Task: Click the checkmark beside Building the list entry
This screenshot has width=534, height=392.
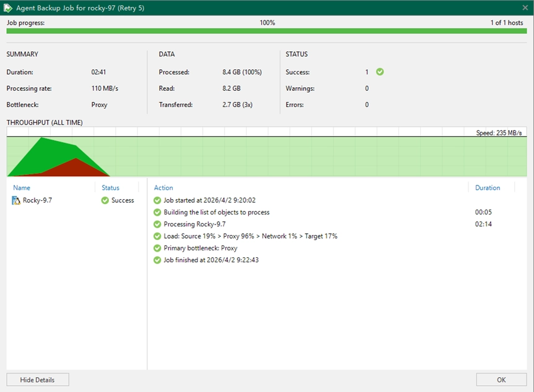Action: coord(157,212)
